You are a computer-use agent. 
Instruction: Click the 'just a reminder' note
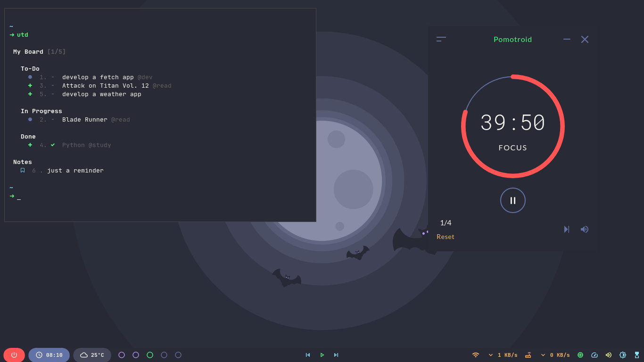click(x=75, y=171)
